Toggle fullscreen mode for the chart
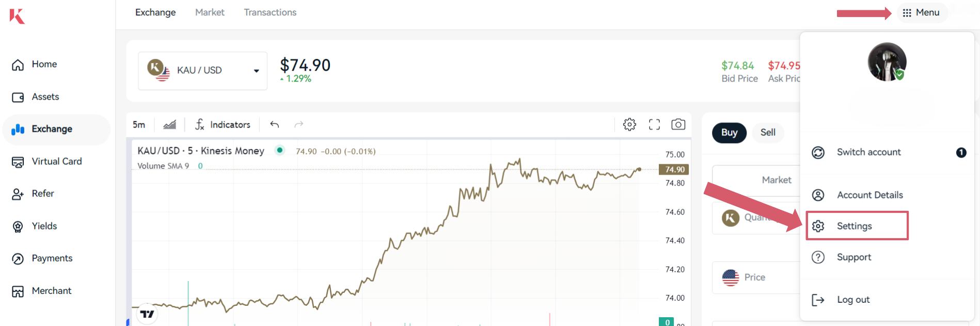Screen dimensions: 980x326 654,125
